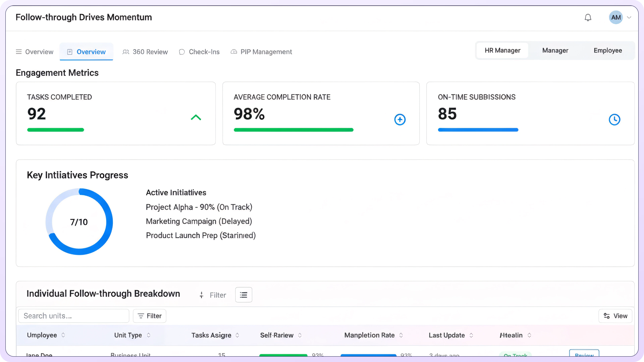Image resolution: width=644 pixels, height=362 pixels.
Task: Sort by Unit Type column arrows
Action: pos(148,335)
